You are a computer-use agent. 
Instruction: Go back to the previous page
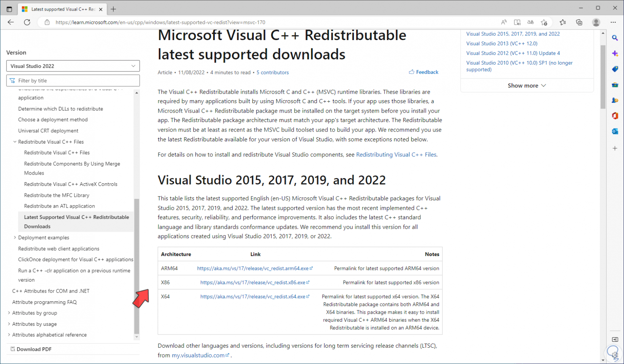11,22
